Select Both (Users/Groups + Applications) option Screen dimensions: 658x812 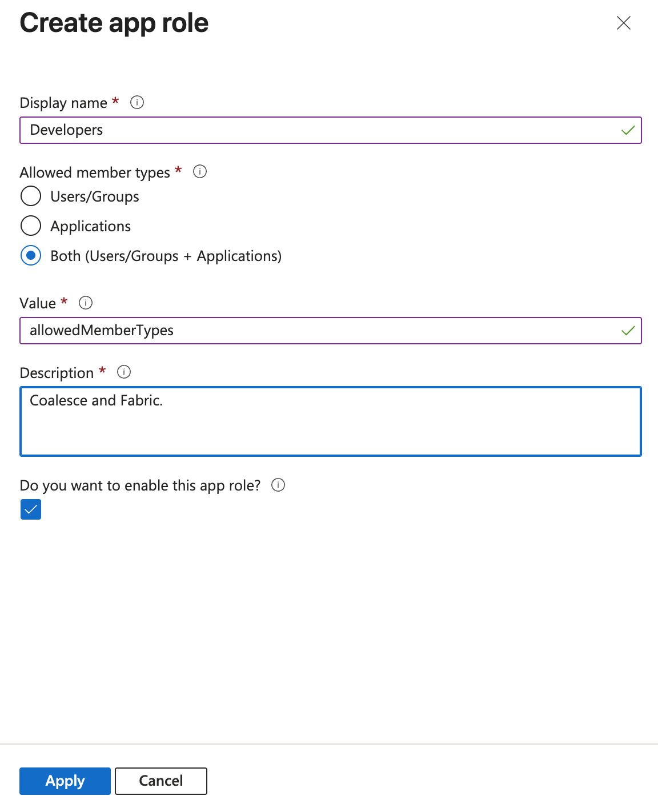pos(31,255)
